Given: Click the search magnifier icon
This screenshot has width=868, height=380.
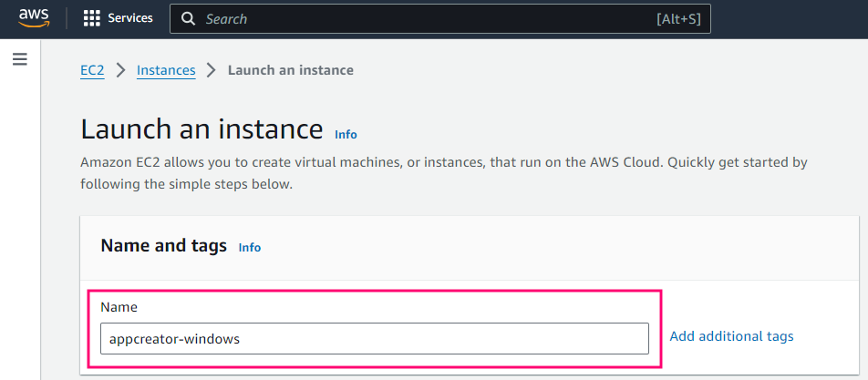Looking at the screenshot, I should point(189,18).
